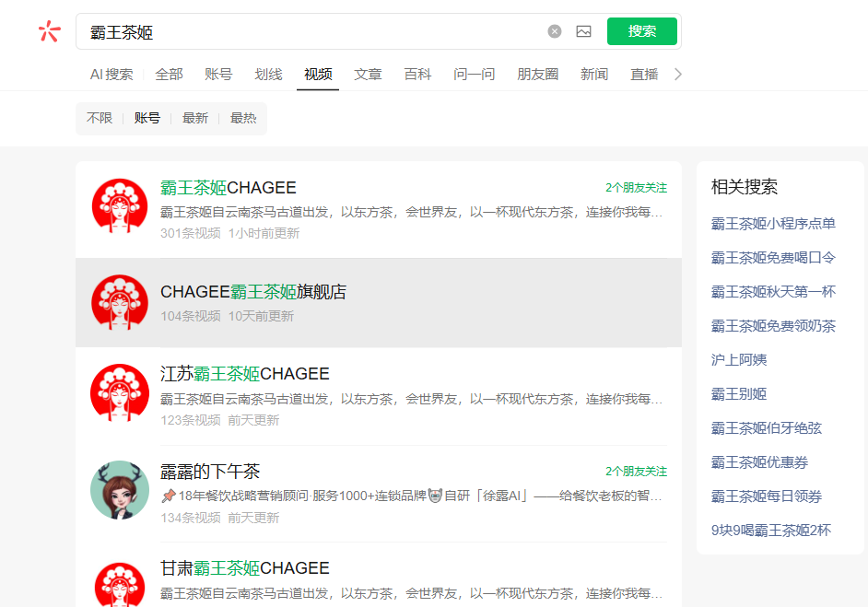Search related term 沪上阿姨
Viewport: 868px width, 607px height.
click(x=738, y=359)
